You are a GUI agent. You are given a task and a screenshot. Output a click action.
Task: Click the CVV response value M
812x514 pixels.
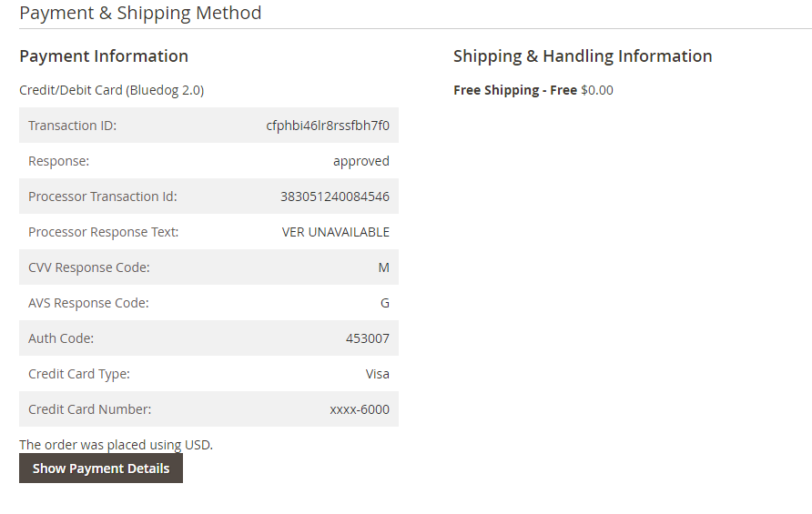(x=384, y=267)
